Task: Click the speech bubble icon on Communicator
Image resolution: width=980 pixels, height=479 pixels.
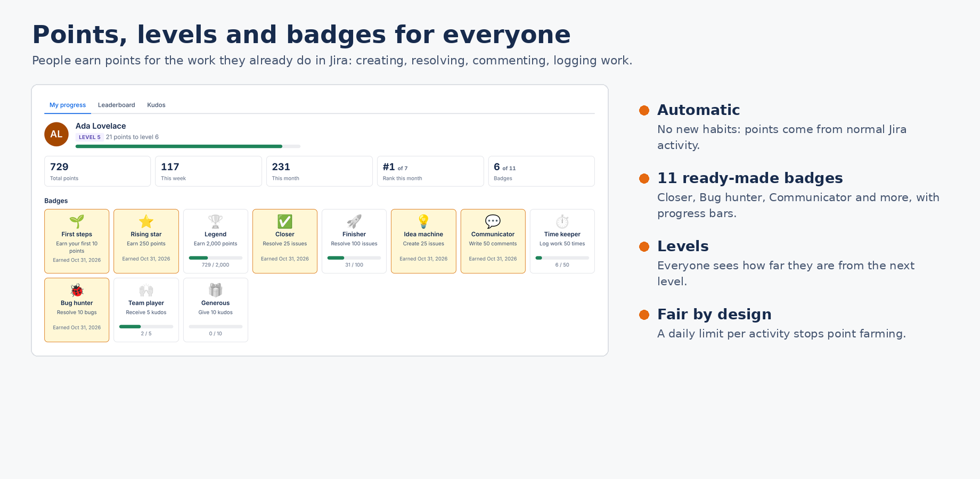Action: [493, 221]
